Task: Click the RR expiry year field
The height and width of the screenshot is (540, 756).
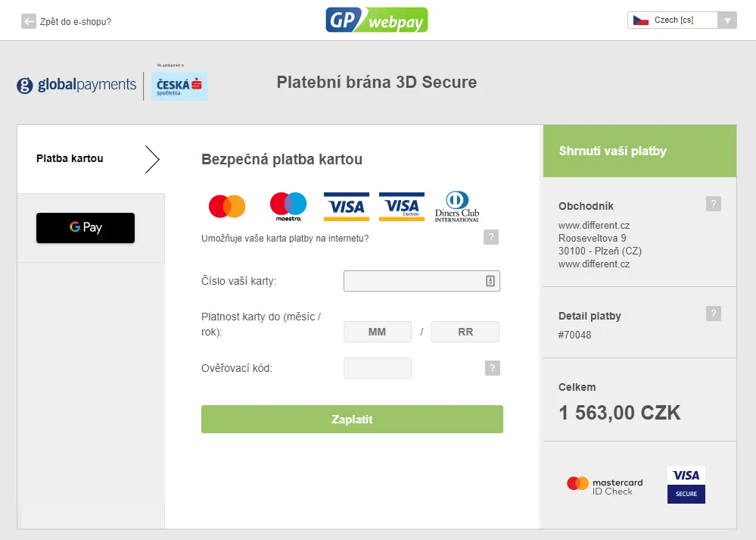Action: coord(465,332)
